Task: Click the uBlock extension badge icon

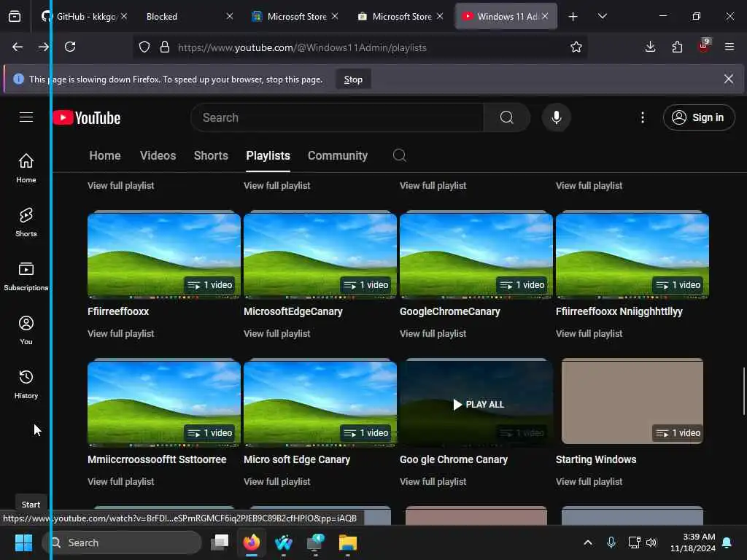Action: pyautogui.click(x=704, y=46)
